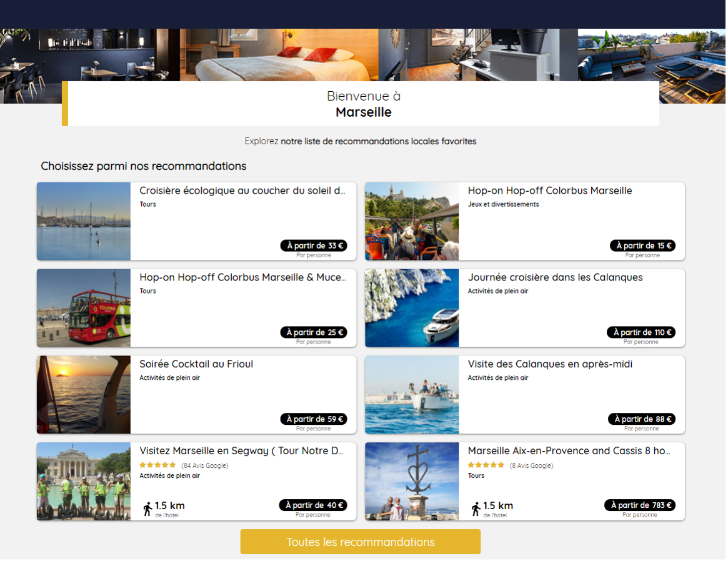The height and width of the screenshot is (561, 728).
Task: Open the Toutes les recommandations button
Action: coord(361,543)
